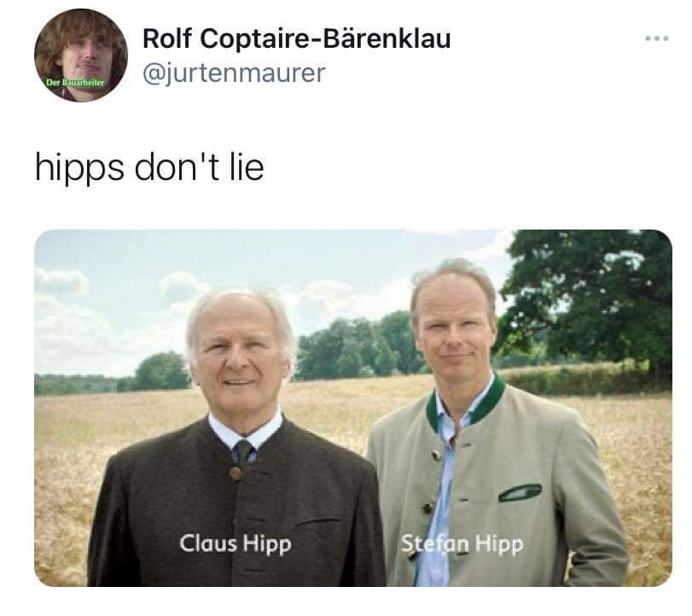Select the tweet text 'hipps don't lie'

(149, 167)
